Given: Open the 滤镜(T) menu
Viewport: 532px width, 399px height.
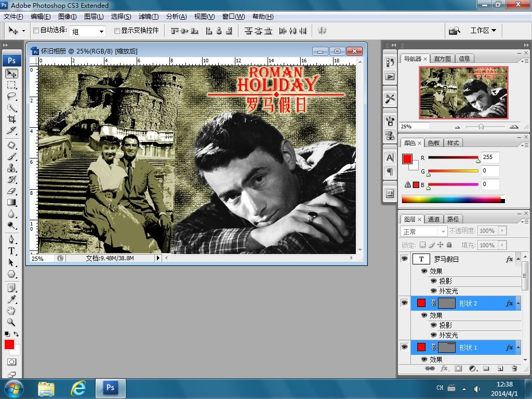Looking at the screenshot, I should (149, 16).
